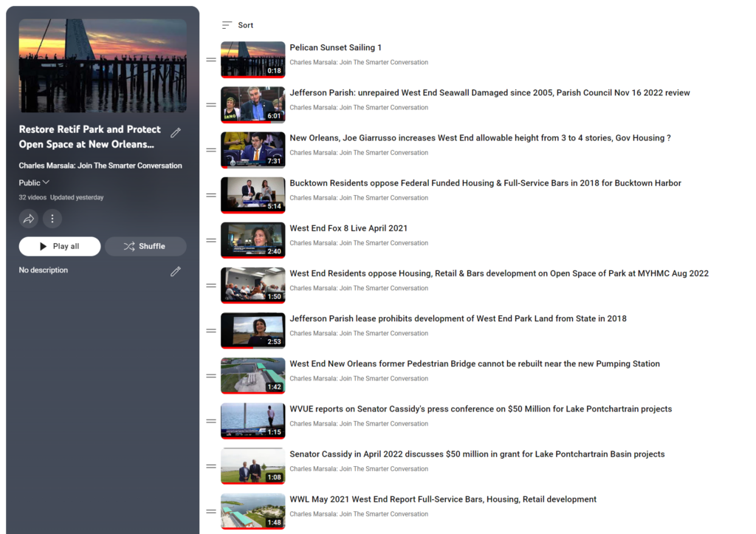Screen dimensions: 756x534
Task: Open Charles Marsala channel link in sidebar
Action: pyautogui.click(x=100, y=165)
